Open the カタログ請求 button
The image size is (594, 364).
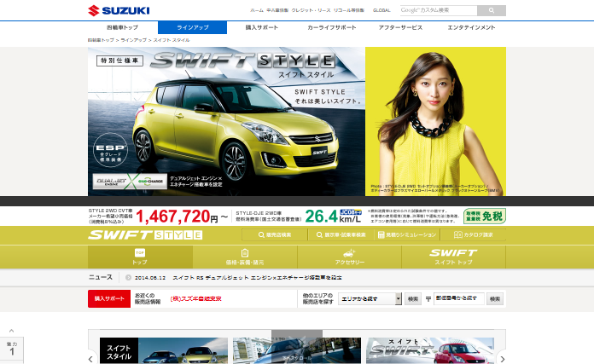[473, 235]
